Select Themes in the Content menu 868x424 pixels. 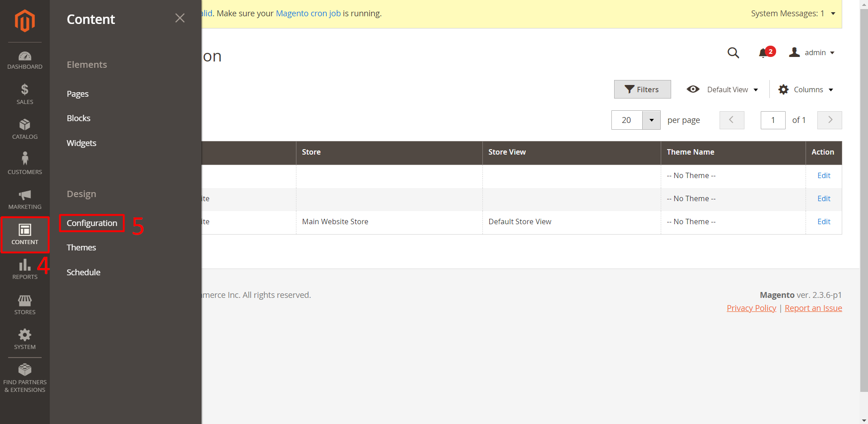tap(81, 247)
